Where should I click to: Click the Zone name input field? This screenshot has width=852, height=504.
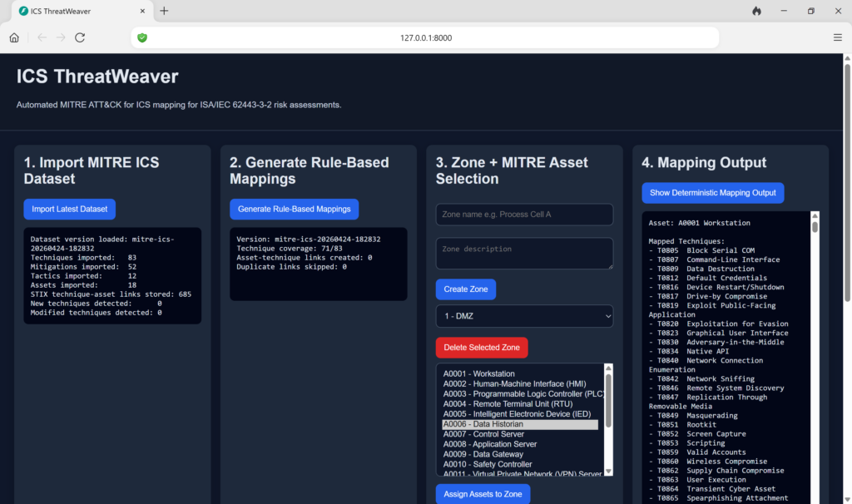click(x=524, y=215)
